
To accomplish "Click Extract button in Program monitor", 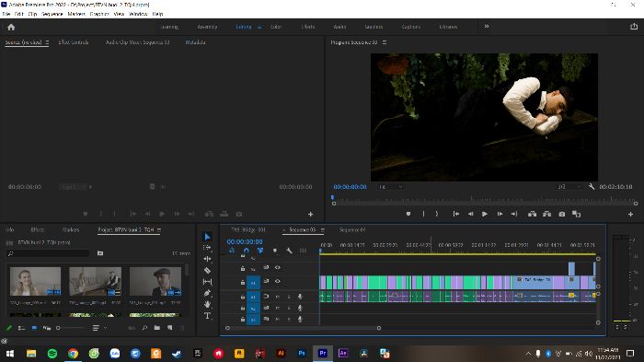I will coord(547,214).
